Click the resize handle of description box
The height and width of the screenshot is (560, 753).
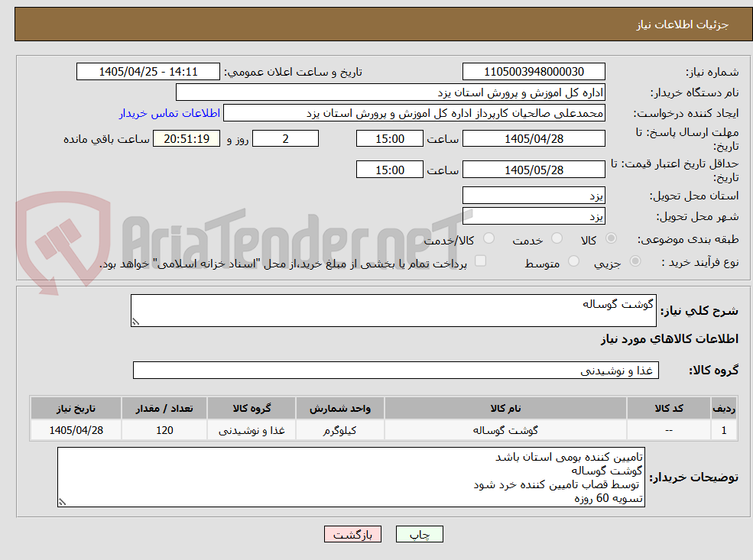(135, 322)
